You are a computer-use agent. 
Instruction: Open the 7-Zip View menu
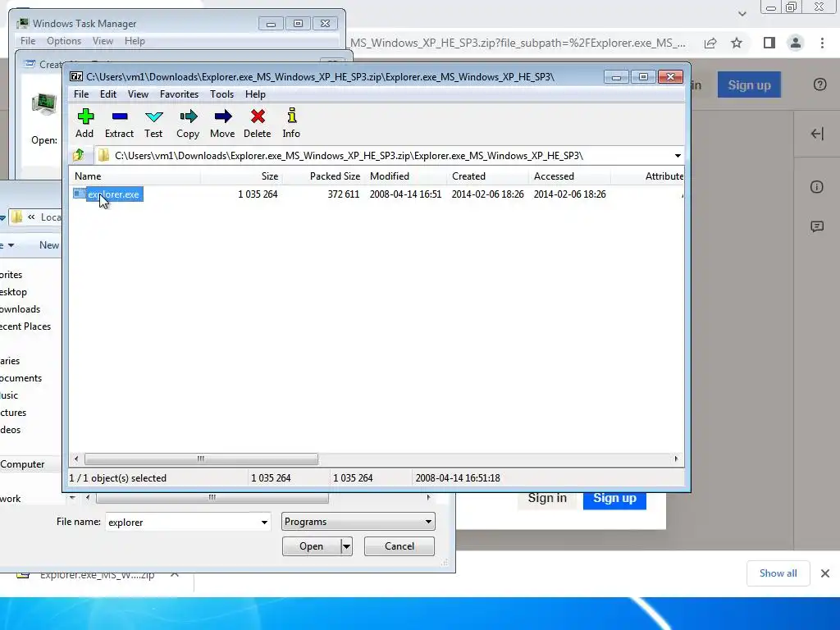click(138, 94)
